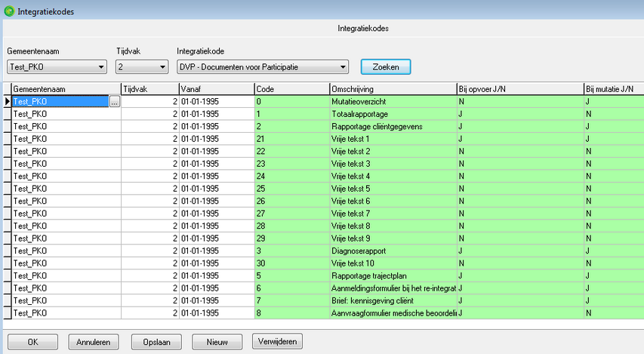The width and height of the screenshot is (644, 354).
Task: Select the Vrije tekst 2 cell
Action: coord(393,151)
